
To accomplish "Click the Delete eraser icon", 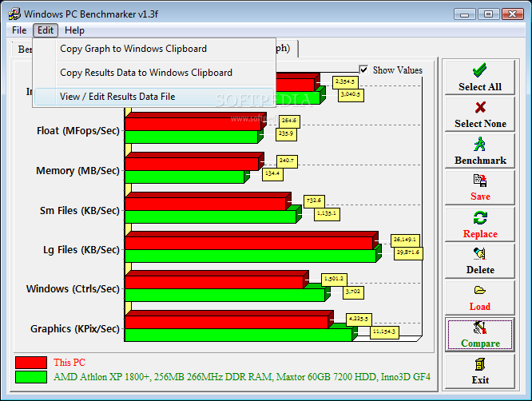I will 480,253.
